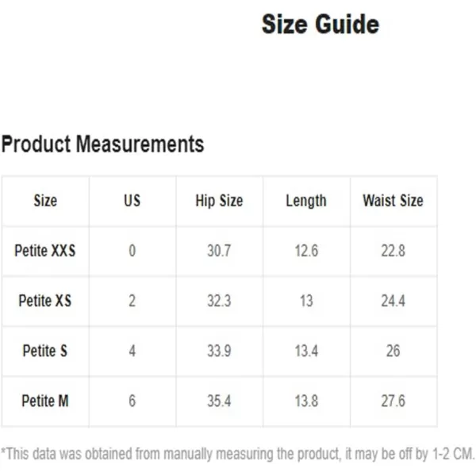Click length value 13.4
The image size is (476, 476).
[306, 351]
